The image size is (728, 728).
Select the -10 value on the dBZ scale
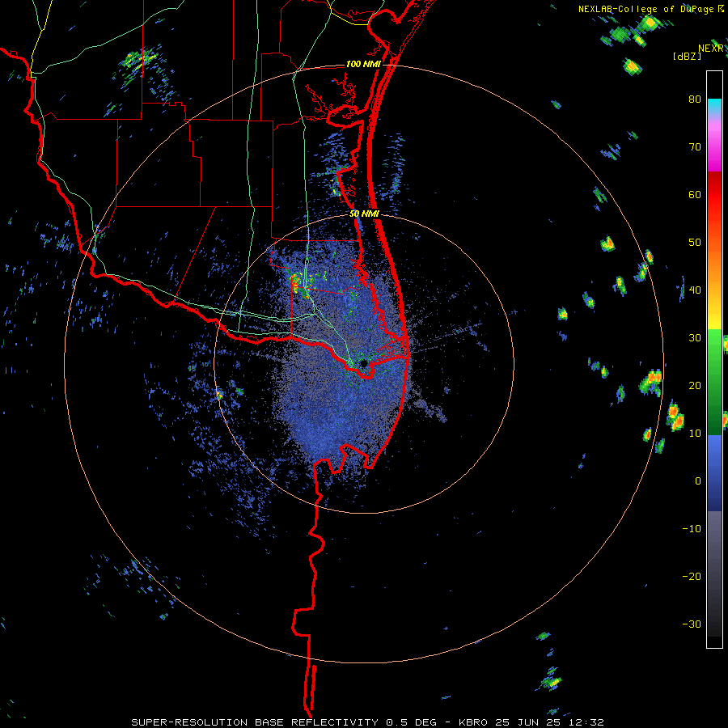pyautogui.click(x=692, y=529)
